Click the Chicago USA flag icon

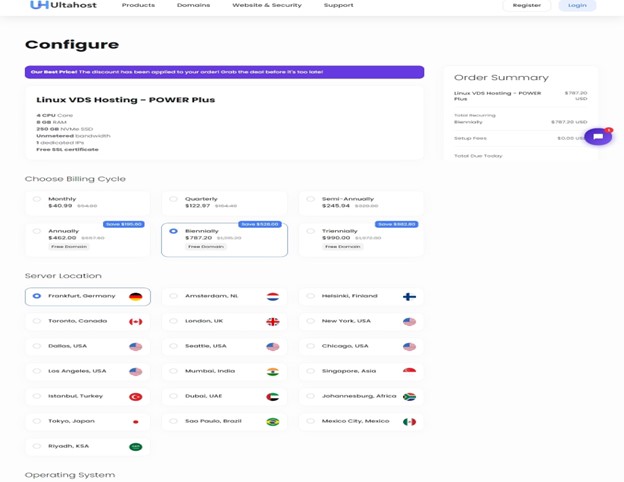pos(410,347)
